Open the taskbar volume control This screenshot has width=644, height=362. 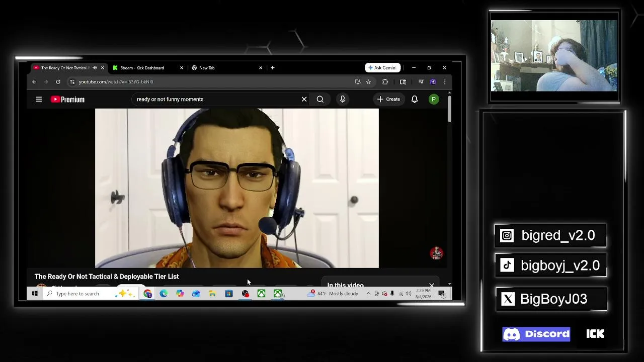coord(408,294)
